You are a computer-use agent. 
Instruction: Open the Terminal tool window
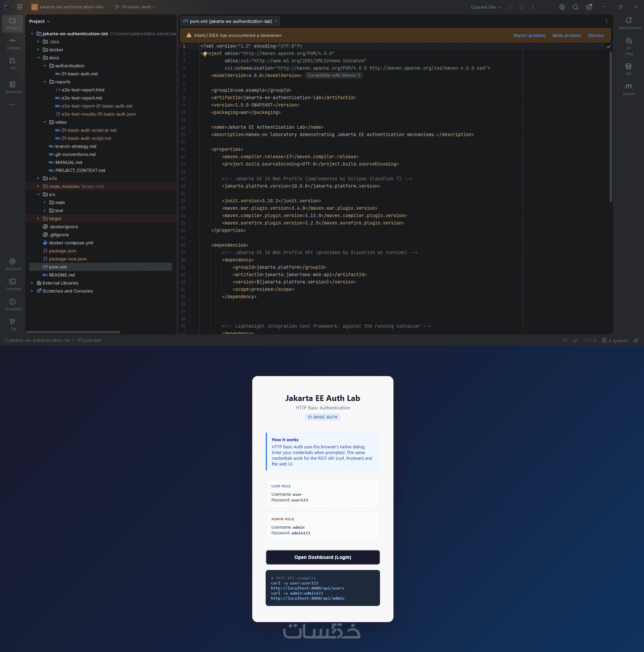[x=13, y=284]
